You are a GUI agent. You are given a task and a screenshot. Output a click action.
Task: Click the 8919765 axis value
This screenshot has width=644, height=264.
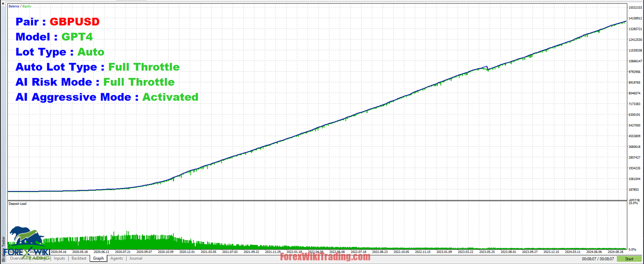pos(634,83)
